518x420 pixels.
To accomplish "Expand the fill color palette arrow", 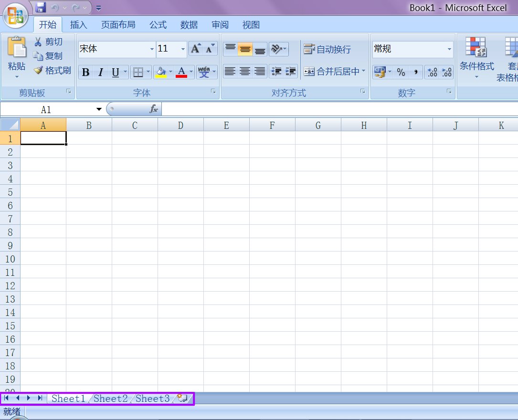I will pos(170,72).
